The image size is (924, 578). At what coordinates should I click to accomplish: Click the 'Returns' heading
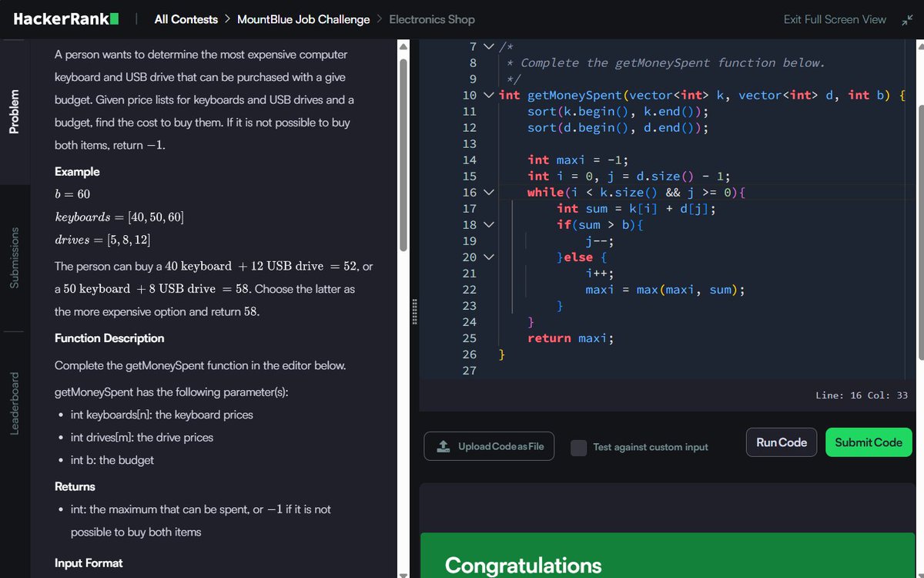(75, 486)
